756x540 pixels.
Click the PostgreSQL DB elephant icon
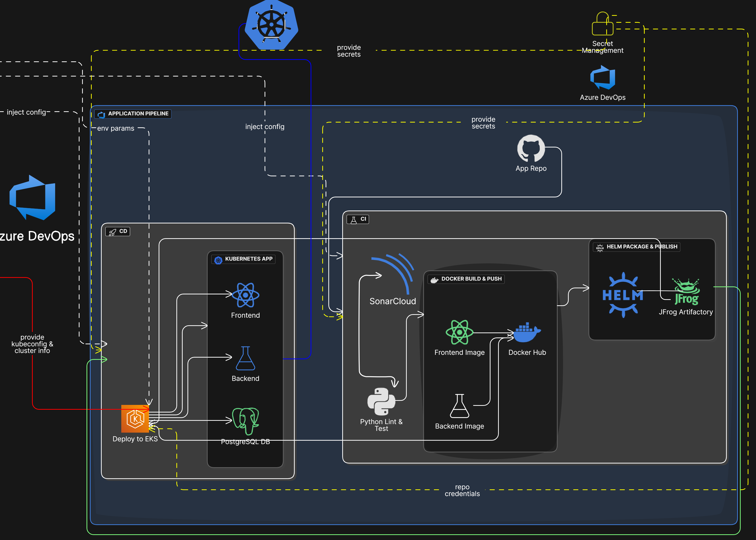246,421
